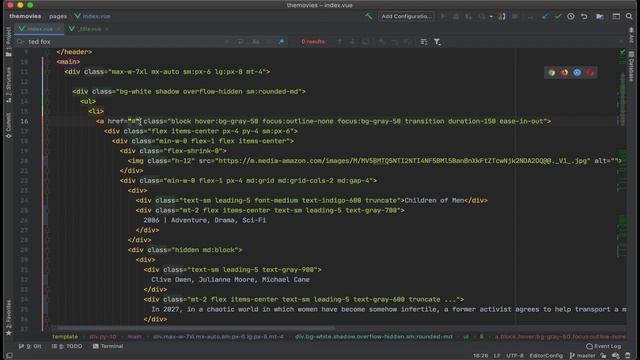
Task: Click the window layout icon beside search
Action: pyautogui.click(x=616, y=16)
